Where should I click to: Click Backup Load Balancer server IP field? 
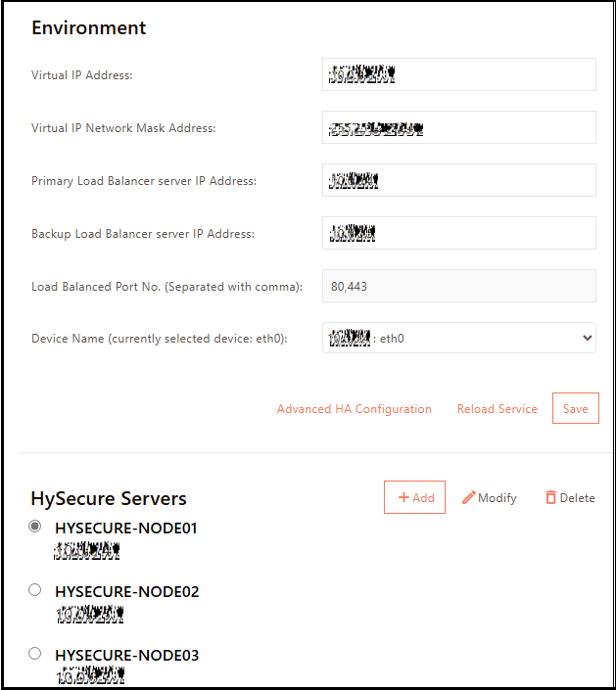pos(458,233)
